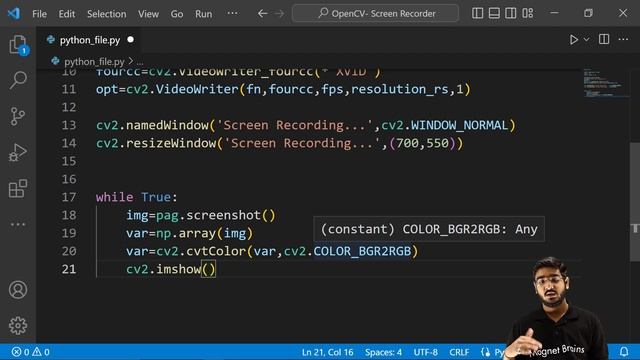Open the Search view in activity bar
640x360 pixels.
pos(18,80)
